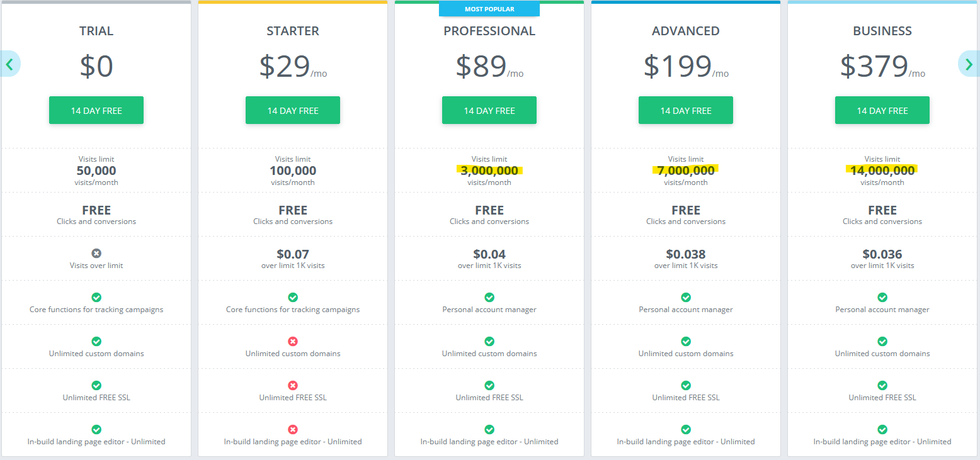The width and height of the screenshot is (980, 460).
Task: Click red X for Starter Unlimited custom domains
Action: [x=293, y=341]
